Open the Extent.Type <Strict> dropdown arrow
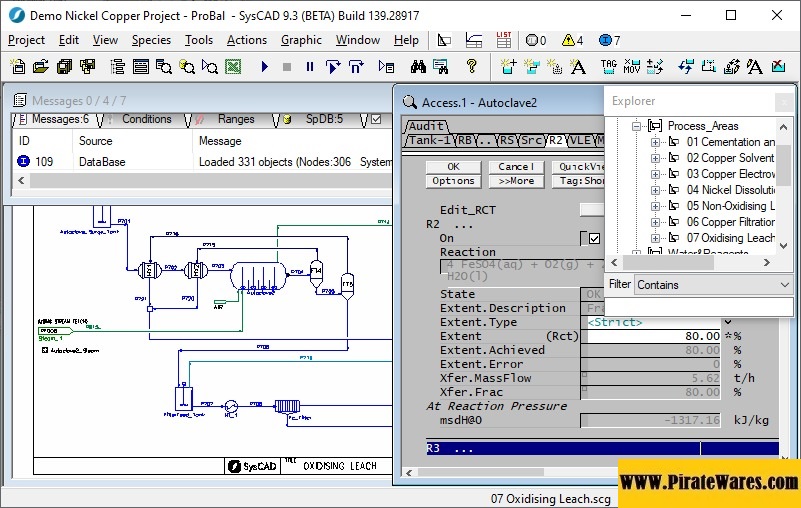The height and width of the screenshot is (508, 801). click(728, 322)
